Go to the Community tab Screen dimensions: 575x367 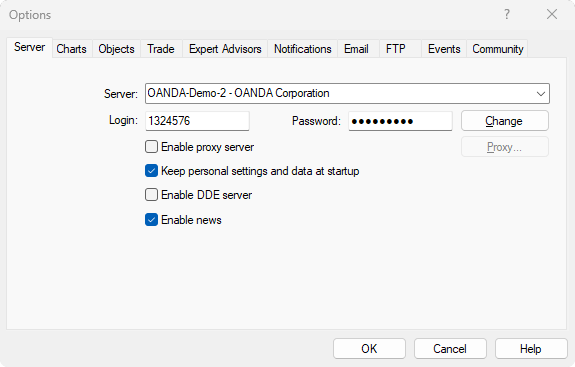498,49
